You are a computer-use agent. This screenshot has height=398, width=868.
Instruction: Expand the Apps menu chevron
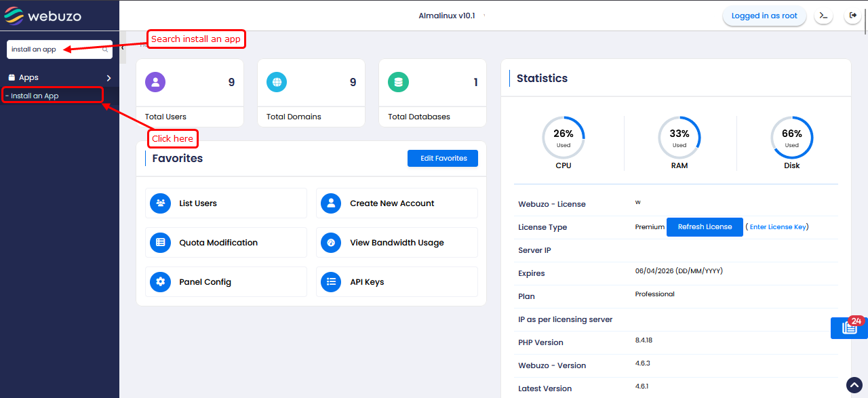(108, 78)
